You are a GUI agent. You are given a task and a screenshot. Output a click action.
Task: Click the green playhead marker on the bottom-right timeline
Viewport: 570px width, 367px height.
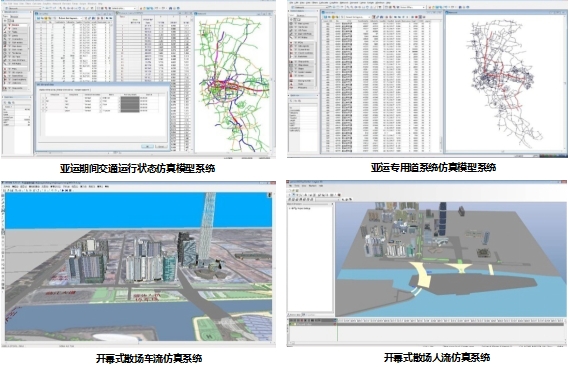[x=337, y=321]
